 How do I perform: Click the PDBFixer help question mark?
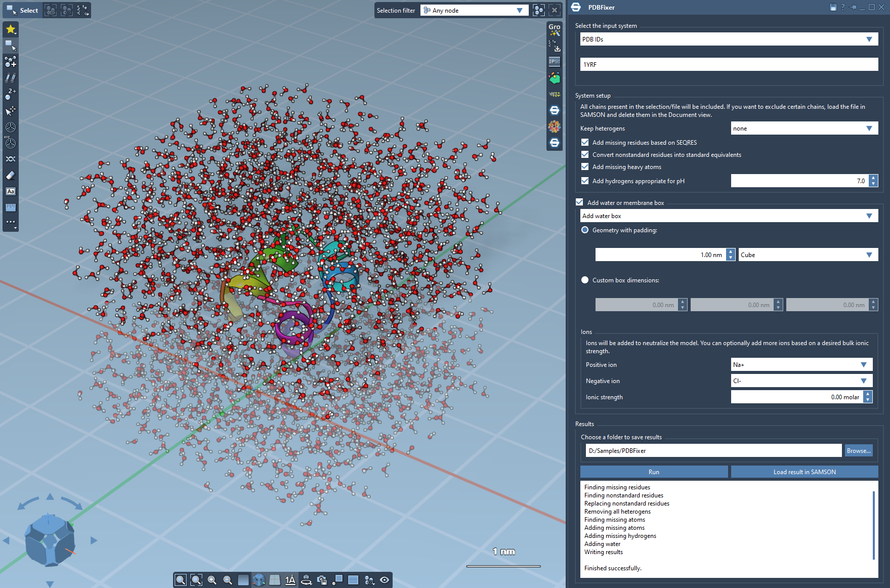point(842,7)
